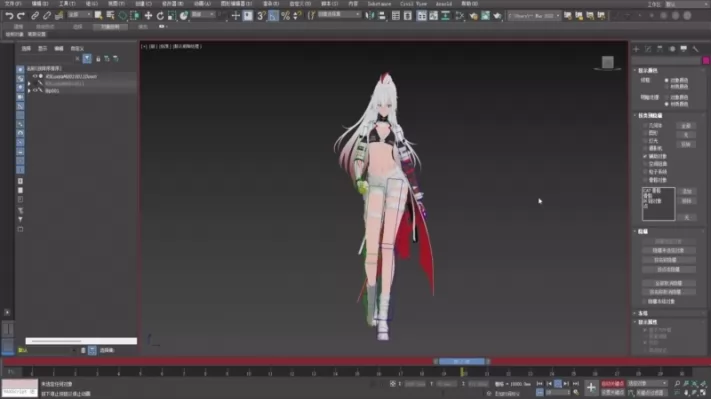711x399 pixels.
Task: Click the Rectangular Selection Region icon
Action: click(122, 16)
